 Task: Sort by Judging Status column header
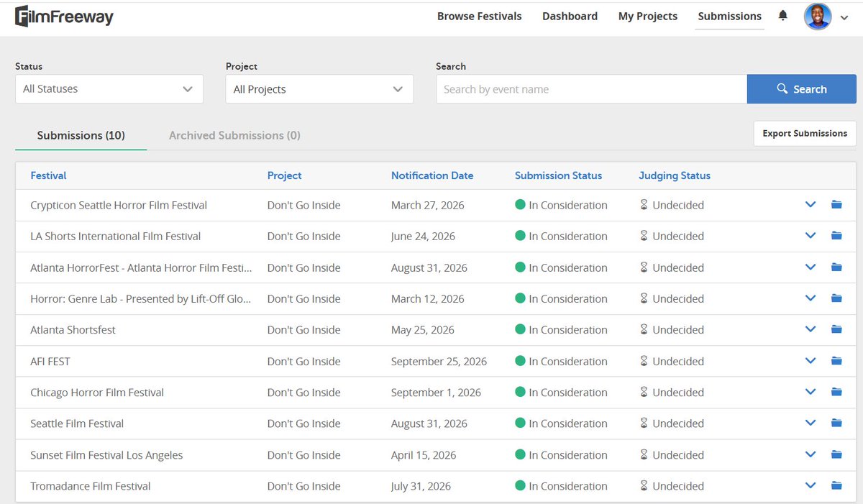click(675, 175)
